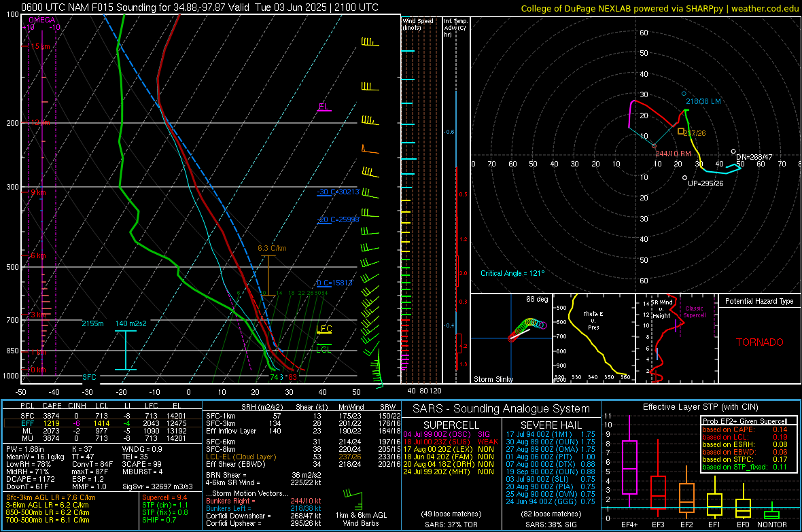
Task: Click the 'based on STP_fixed:' probability row
Action: pos(745,467)
